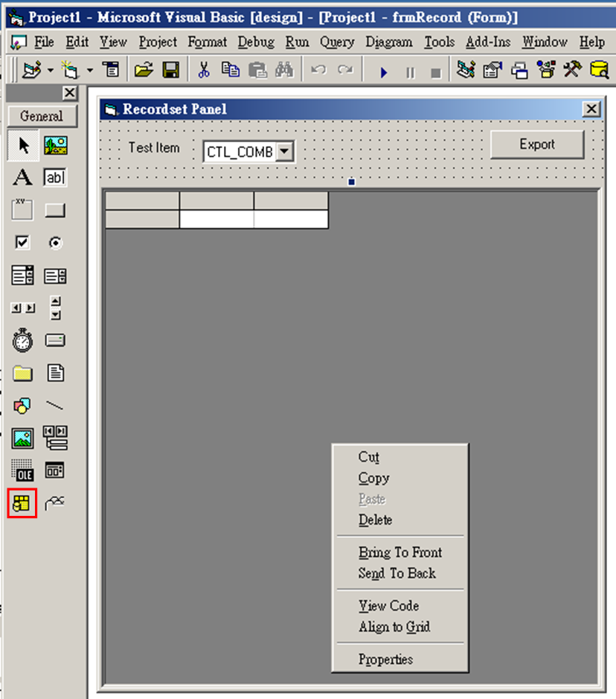The image size is (616, 699).
Task: Expand the Add Project toolbar dropdown arrow
Action: coord(50,69)
